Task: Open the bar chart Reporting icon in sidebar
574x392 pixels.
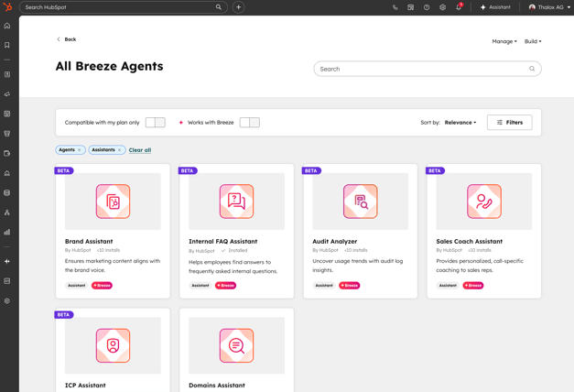Action: 7,232
